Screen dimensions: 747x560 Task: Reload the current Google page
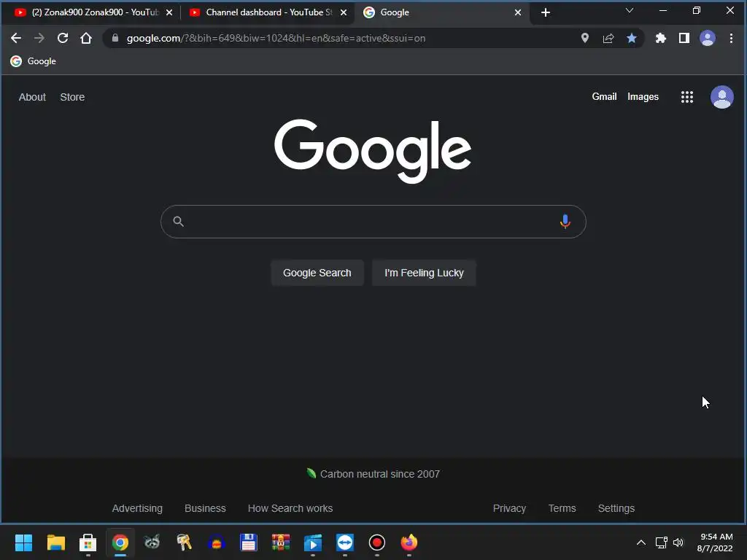(63, 38)
